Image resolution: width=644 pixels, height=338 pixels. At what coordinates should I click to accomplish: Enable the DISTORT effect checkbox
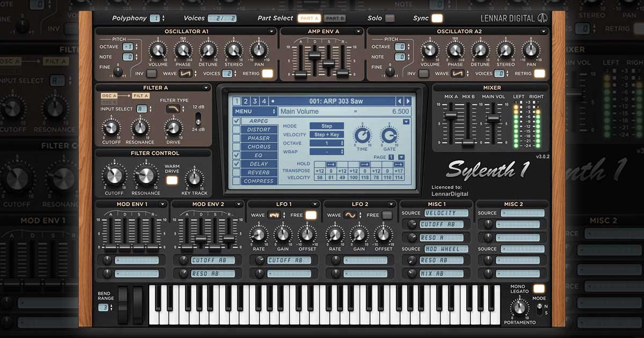pyautogui.click(x=237, y=129)
